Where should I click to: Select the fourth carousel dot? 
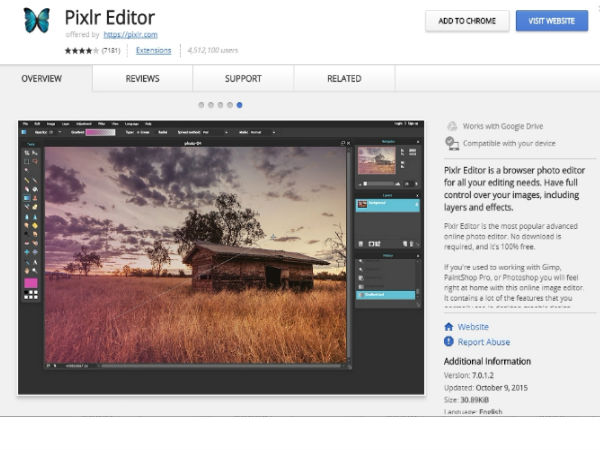tap(230, 105)
